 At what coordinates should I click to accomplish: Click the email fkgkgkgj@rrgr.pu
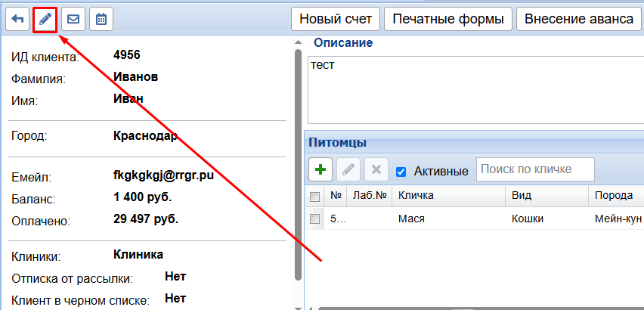pos(163,175)
